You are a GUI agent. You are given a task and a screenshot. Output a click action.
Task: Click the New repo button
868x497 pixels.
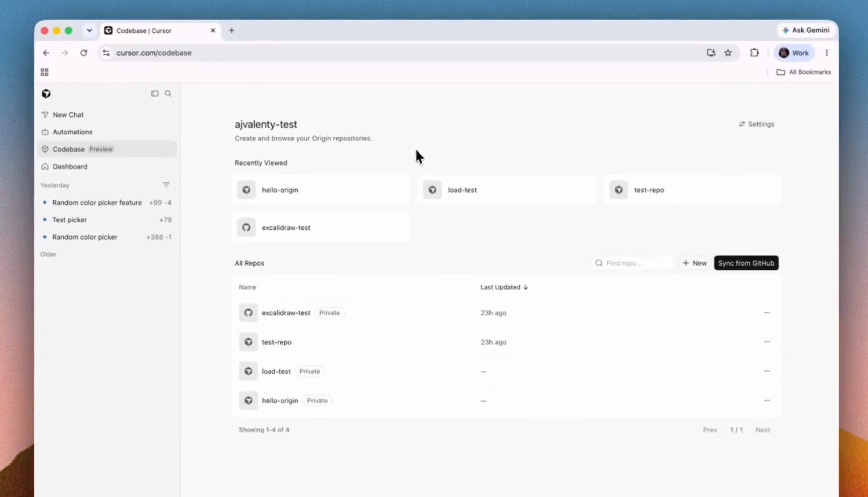click(695, 263)
